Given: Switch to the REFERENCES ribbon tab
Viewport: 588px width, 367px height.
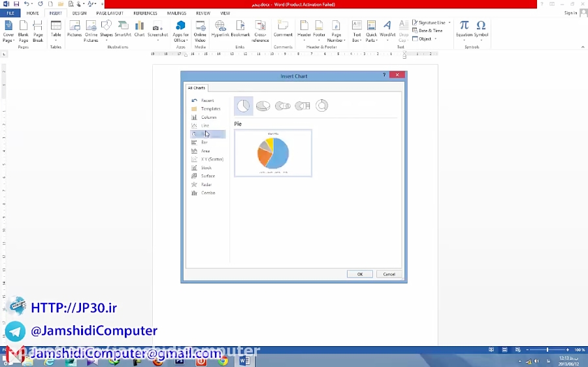Looking at the screenshot, I should (145, 13).
